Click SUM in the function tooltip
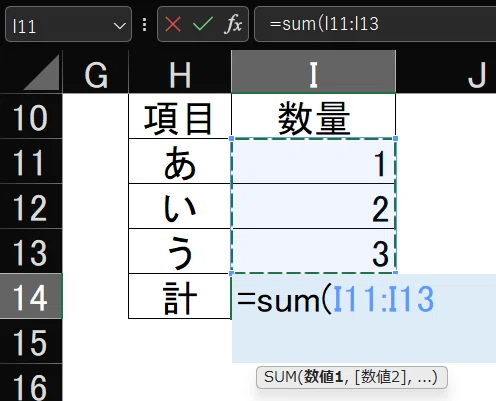496x401 pixels. (x=280, y=377)
